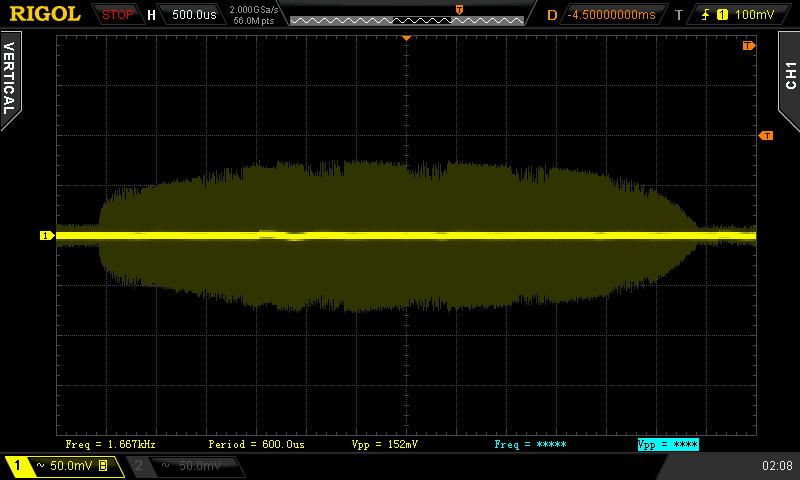Click the orange T marker at top-right corner

coord(747,46)
